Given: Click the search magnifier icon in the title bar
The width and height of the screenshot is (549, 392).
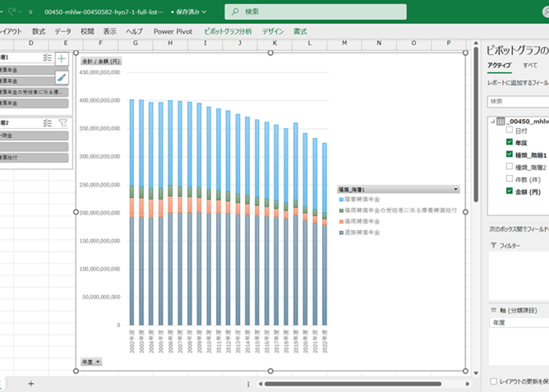Looking at the screenshot, I should pos(235,11).
